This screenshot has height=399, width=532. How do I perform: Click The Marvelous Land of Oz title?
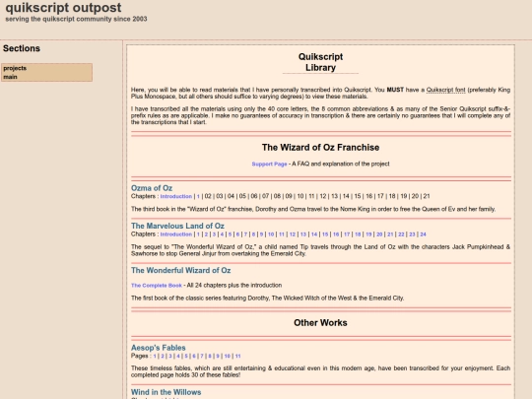click(x=177, y=226)
